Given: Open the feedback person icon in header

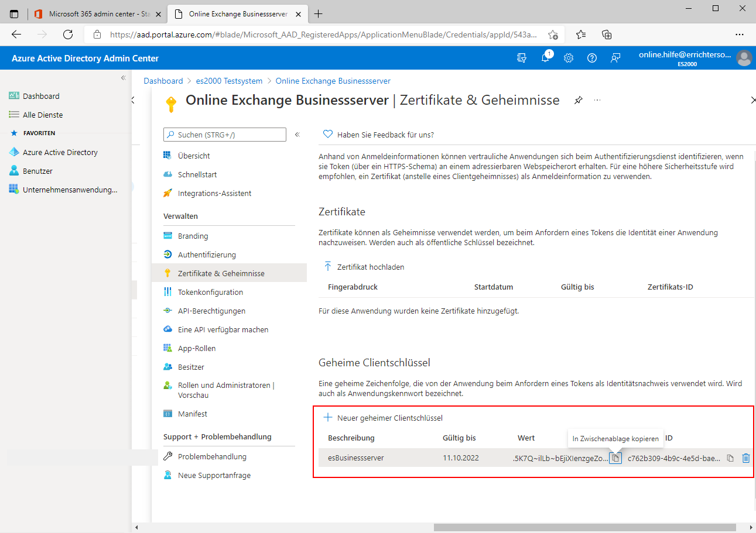Looking at the screenshot, I should [615, 58].
